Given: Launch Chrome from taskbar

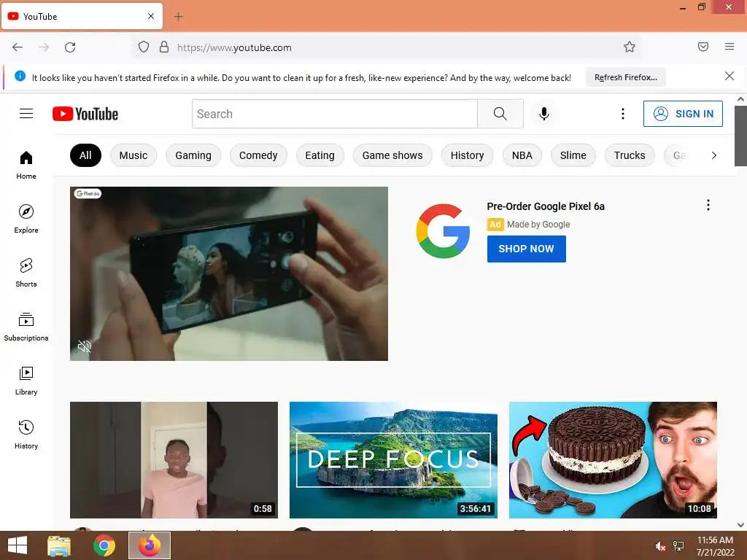Looking at the screenshot, I should [x=104, y=545].
